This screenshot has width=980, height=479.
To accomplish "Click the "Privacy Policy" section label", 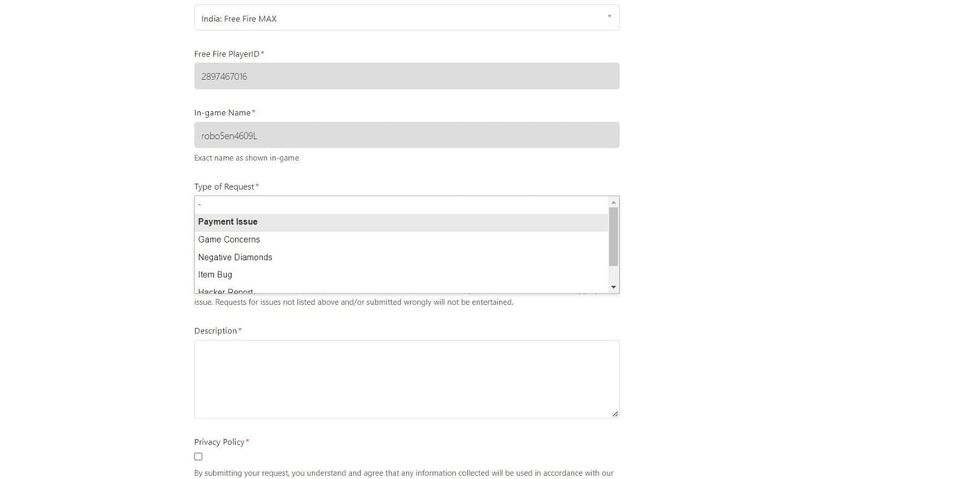I will [x=218, y=441].
